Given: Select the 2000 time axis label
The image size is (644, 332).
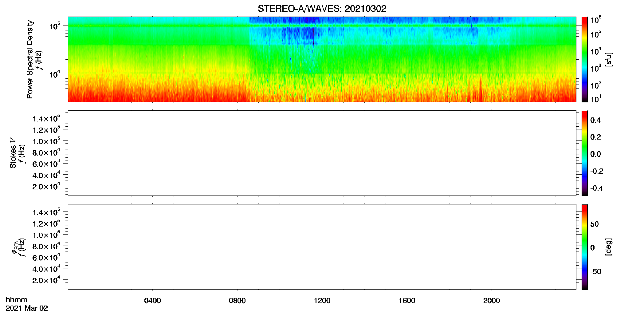Looking at the screenshot, I should coord(492,301).
